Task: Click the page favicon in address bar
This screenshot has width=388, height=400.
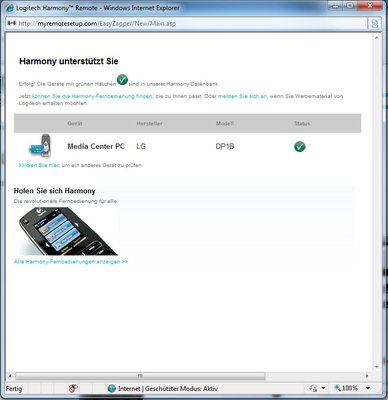Action: (x=12, y=23)
